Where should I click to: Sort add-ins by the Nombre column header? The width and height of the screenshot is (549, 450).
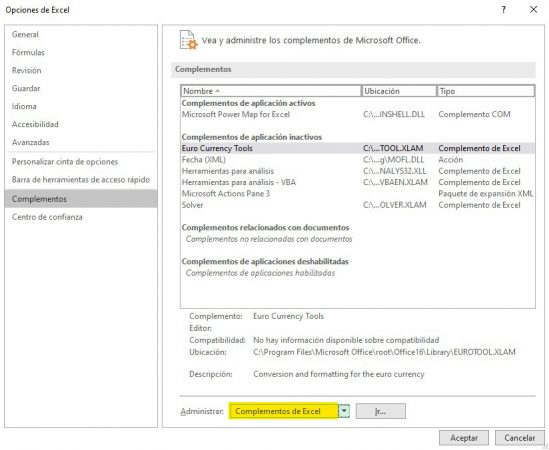pos(271,91)
